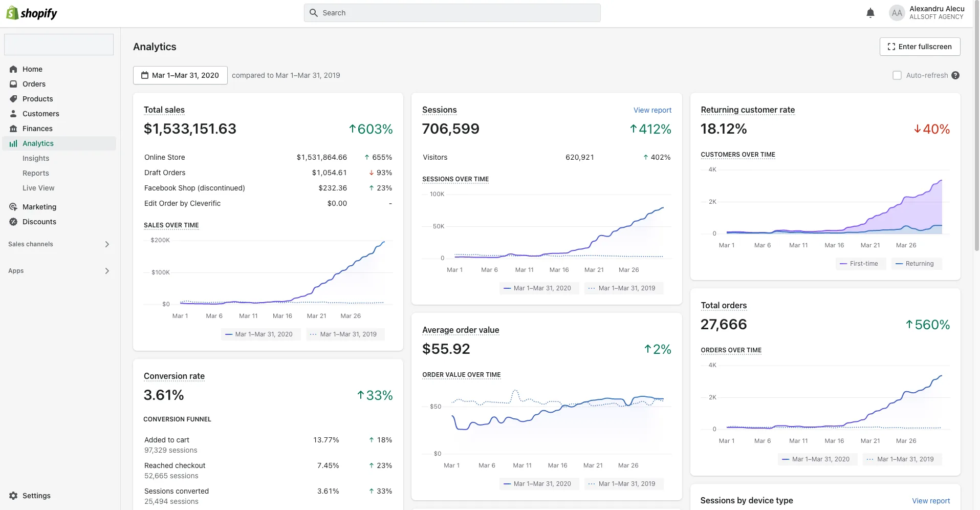Open the AA user avatar
Image resolution: width=980 pixels, height=510 pixels.
click(897, 13)
